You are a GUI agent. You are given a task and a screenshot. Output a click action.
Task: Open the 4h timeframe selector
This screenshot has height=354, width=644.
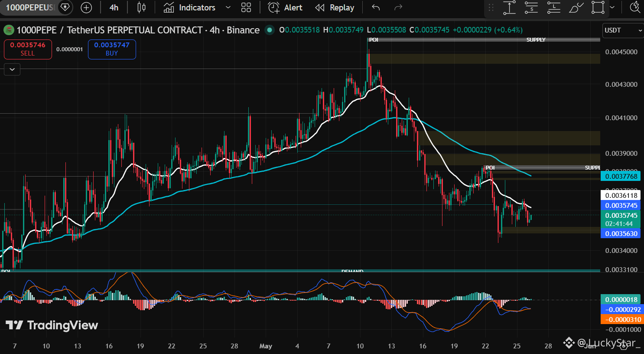pyautogui.click(x=114, y=7)
